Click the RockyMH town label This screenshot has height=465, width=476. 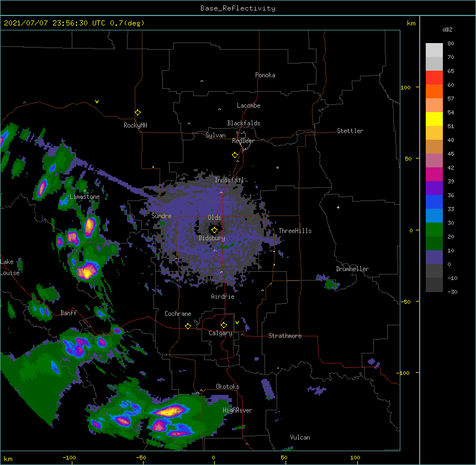(135, 125)
